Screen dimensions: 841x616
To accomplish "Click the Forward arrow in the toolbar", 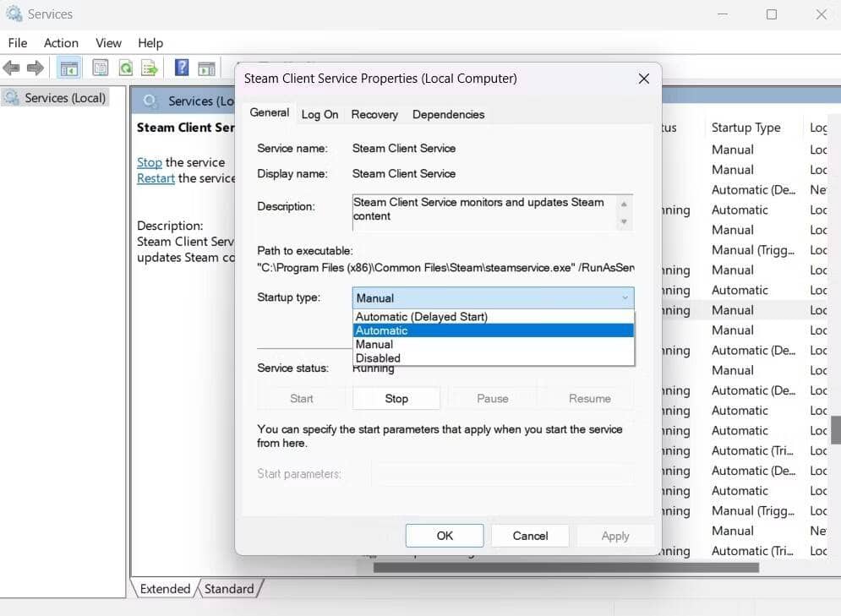I will (x=35, y=68).
